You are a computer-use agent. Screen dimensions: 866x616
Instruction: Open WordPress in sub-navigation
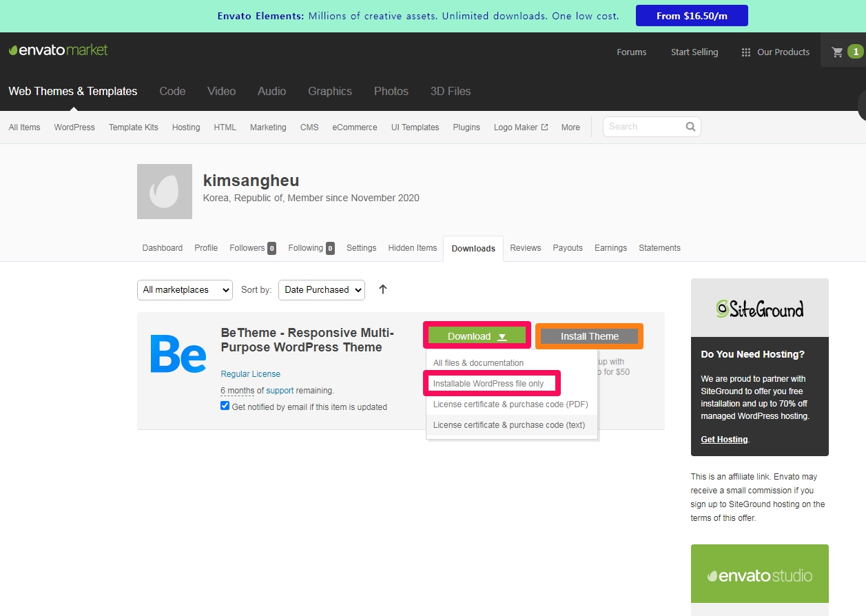tap(74, 127)
